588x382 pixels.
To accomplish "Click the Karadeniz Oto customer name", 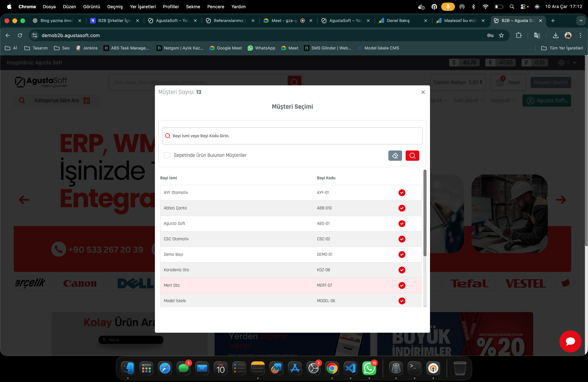I will point(176,270).
